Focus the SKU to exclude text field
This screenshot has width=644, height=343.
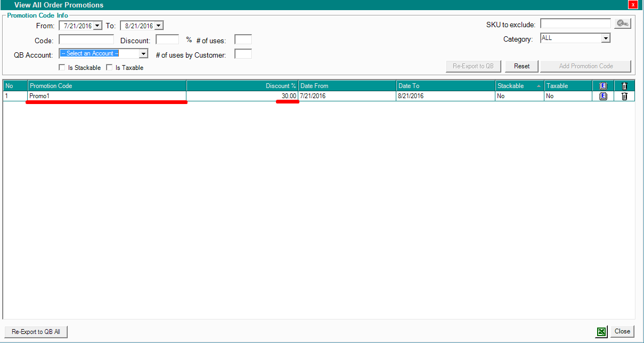point(575,23)
